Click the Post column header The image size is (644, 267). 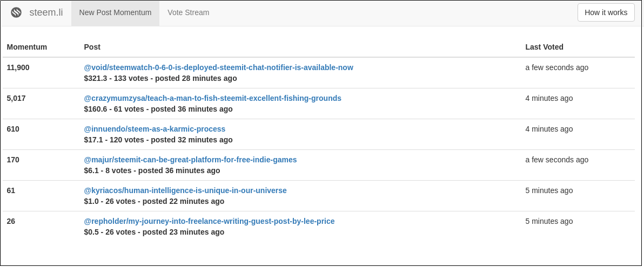click(92, 47)
